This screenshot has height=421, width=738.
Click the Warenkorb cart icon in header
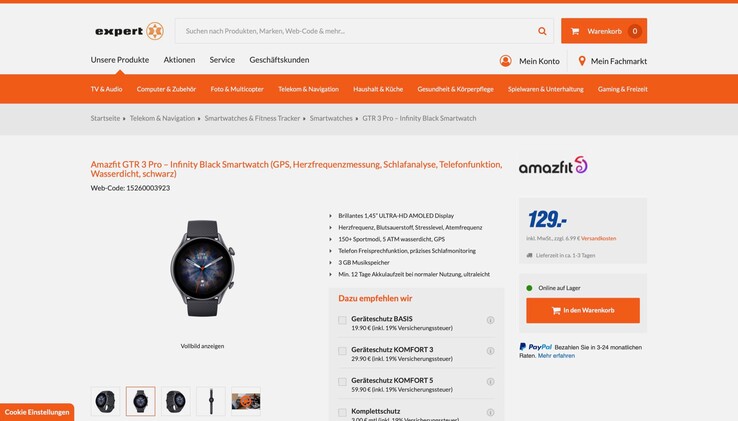(575, 31)
